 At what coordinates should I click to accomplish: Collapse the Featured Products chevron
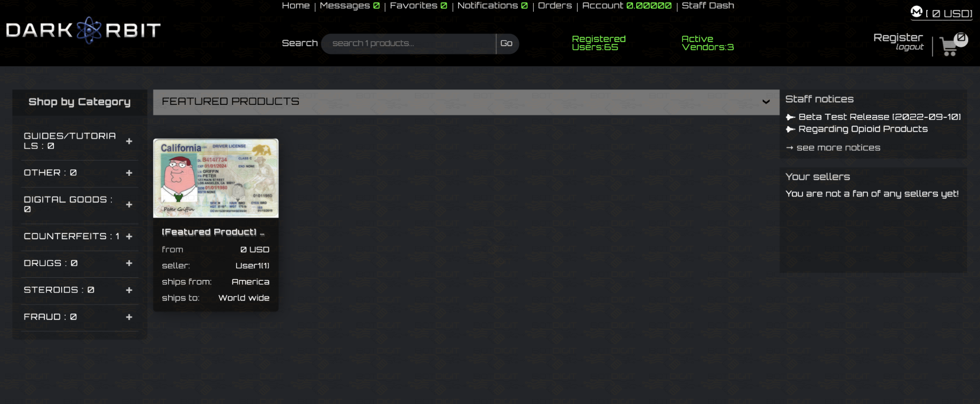766,102
